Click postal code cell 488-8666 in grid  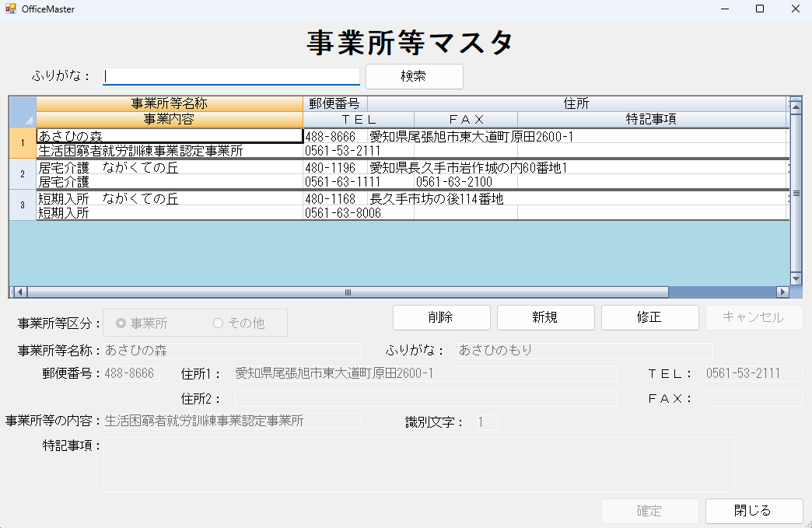point(335,136)
